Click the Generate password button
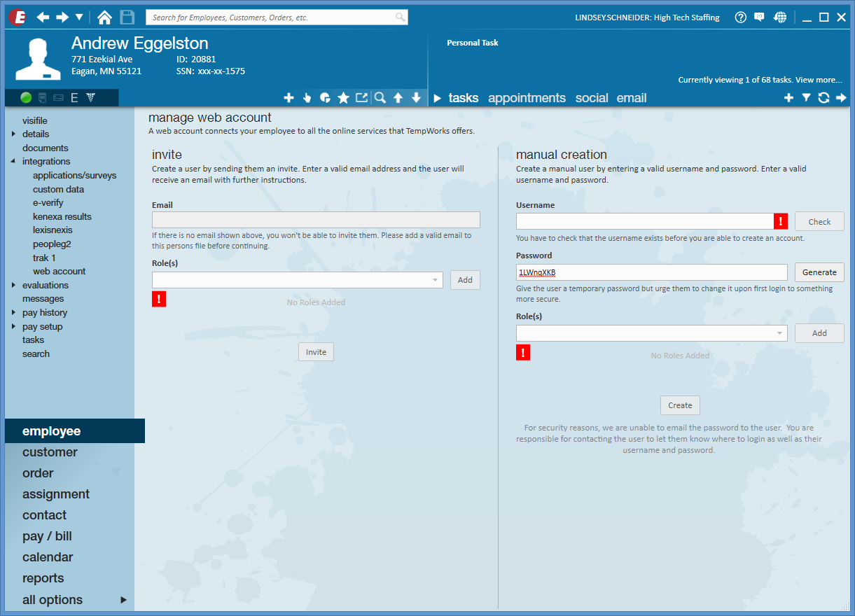The width and height of the screenshot is (855, 616). [819, 272]
